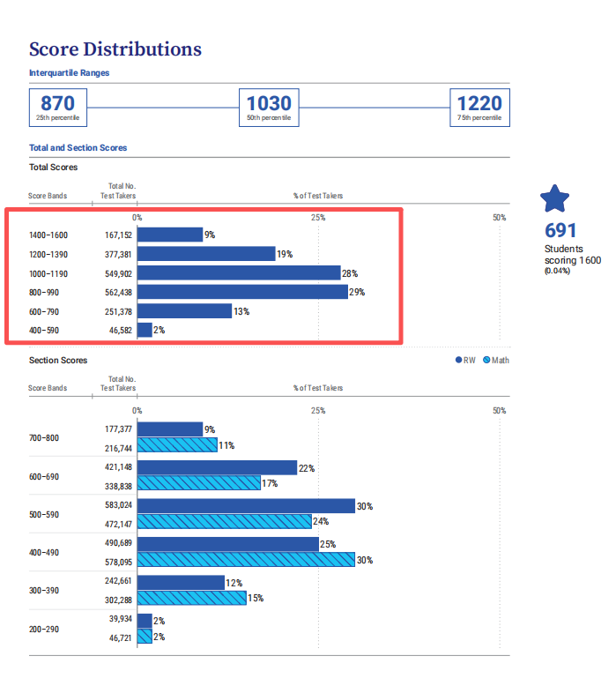Click the 46,582 test takers value

coord(121,331)
